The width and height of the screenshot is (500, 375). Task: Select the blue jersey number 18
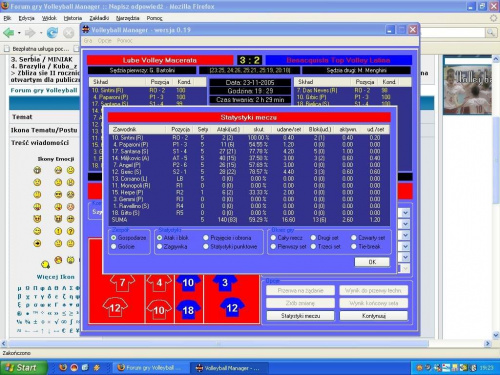point(188,310)
